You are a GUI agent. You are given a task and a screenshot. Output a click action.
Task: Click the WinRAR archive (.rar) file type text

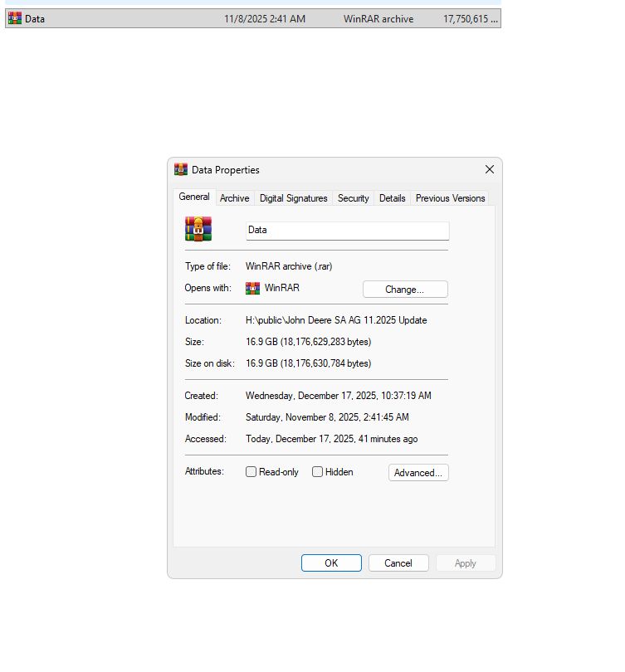[x=289, y=266]
